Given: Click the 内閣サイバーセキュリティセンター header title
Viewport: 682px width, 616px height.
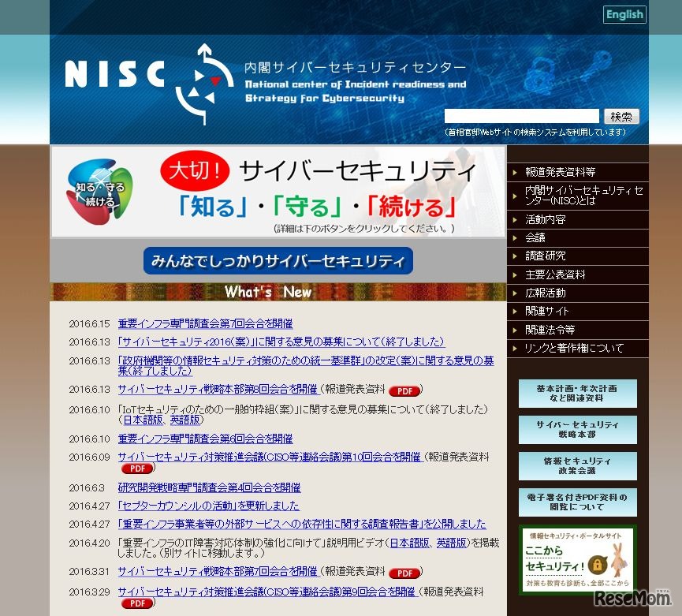Looking at the screenshot, I should (x=355, y=68).
